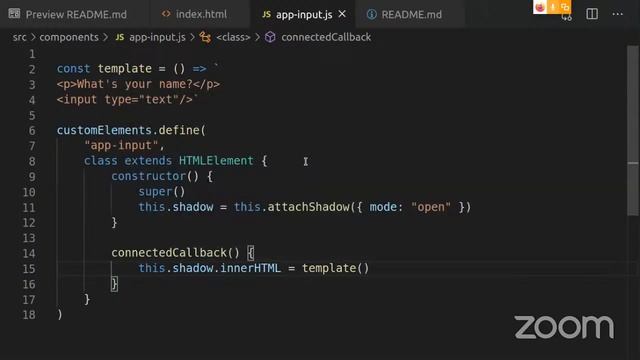
Task: Split the editor to the right
Action: 592,14
